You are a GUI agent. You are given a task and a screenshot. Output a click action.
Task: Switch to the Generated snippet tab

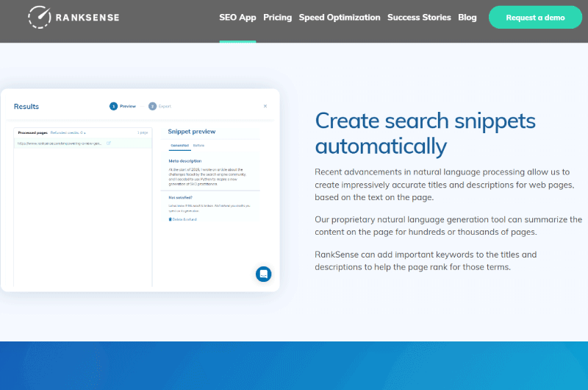pyautogui.click(x=179, y=145)
